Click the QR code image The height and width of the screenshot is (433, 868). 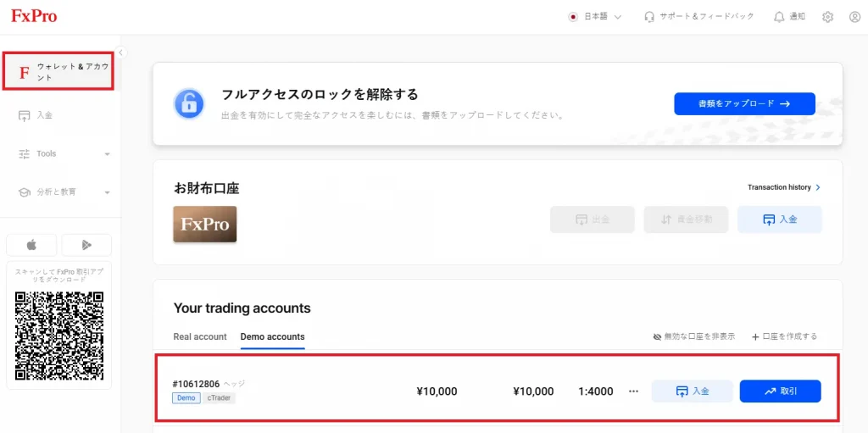click(59, 336)
